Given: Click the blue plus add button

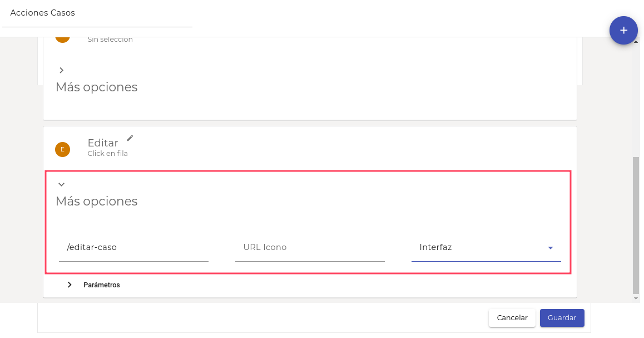Looking at the screenshot, I should [x=623, y=30].
